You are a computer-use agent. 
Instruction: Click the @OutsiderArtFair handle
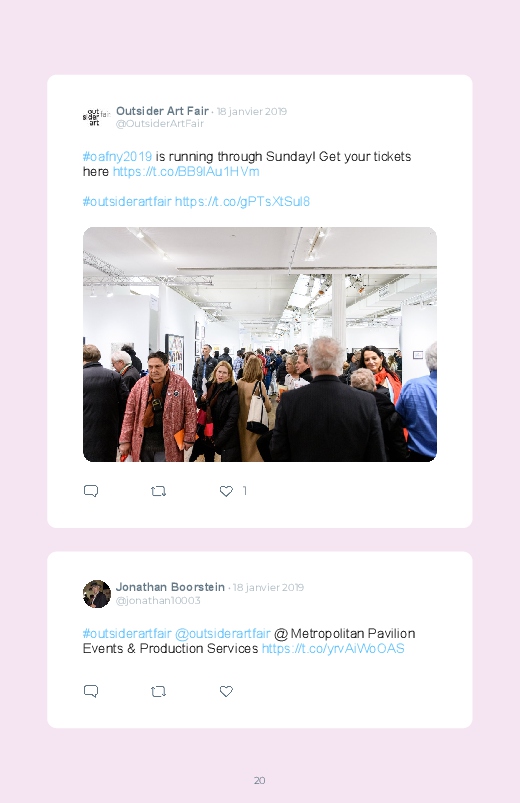160,123
